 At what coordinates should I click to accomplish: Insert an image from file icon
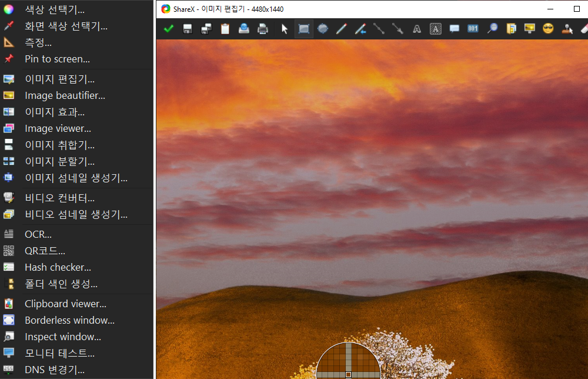511,28
